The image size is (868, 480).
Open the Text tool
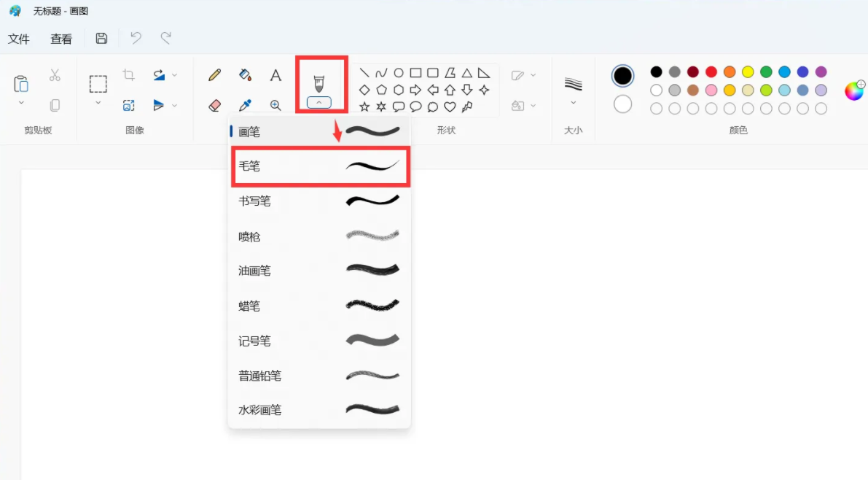(275, 74)
